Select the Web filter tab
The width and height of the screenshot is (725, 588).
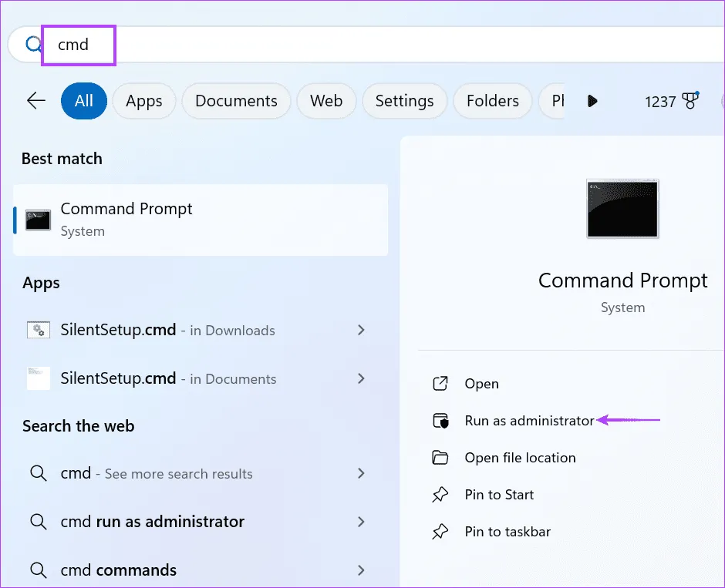pos(326,101)
